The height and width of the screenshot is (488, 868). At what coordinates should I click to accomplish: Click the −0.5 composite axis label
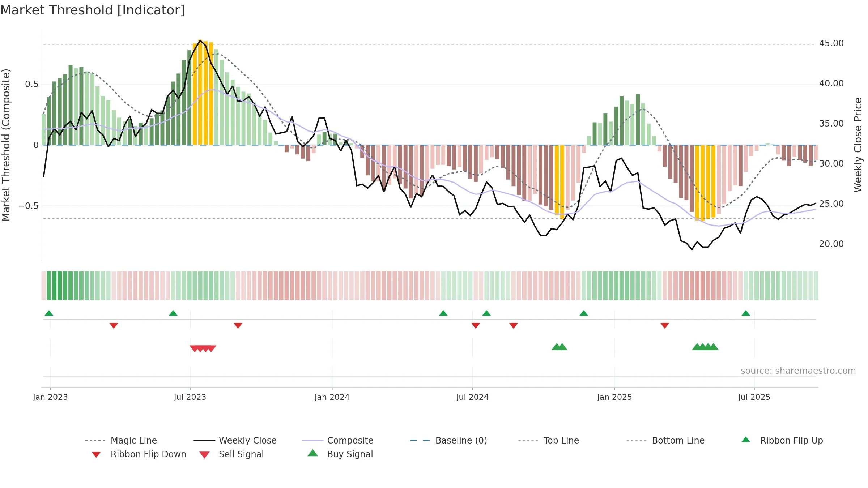[x=29, y=206]
